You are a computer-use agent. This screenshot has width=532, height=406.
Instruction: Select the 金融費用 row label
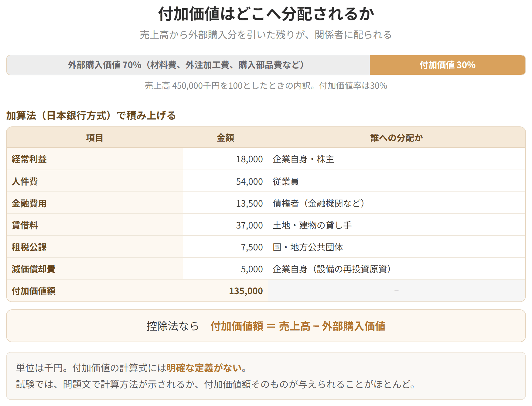pos(29,203)
